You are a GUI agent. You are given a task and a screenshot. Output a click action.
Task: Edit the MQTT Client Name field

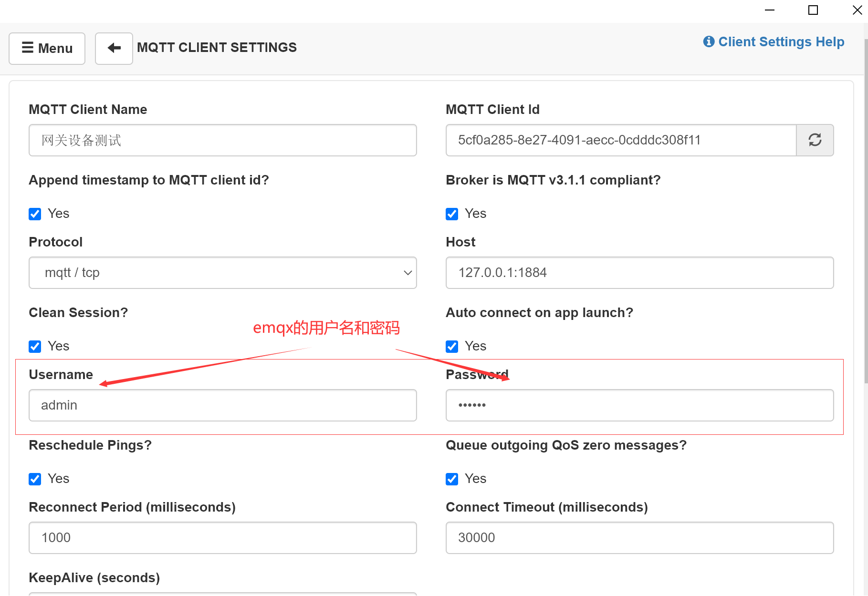pos(222,140)
